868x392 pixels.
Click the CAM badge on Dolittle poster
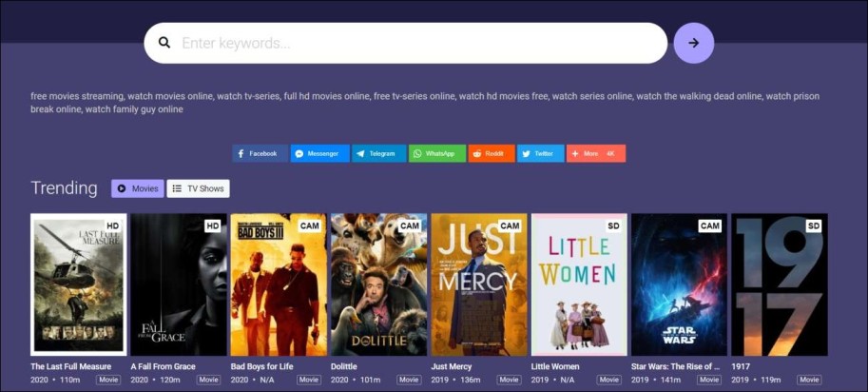click(409, 225)
